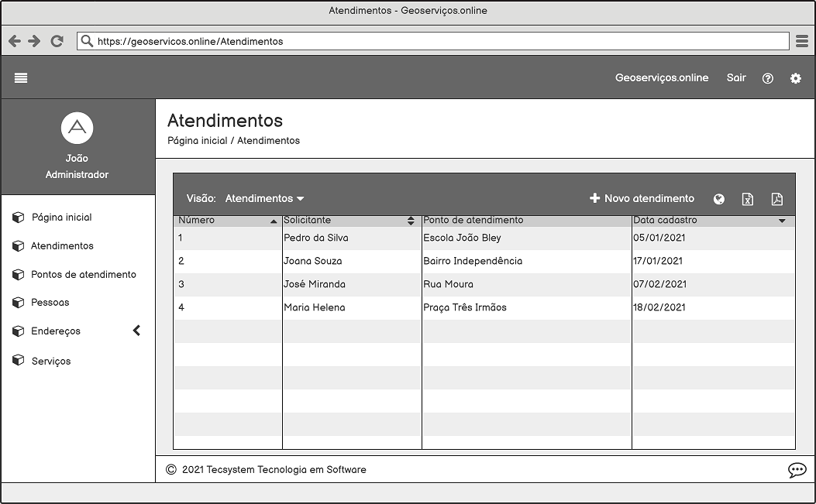Export table to PDF file icon
The image size is (816, 504).
tap(776, 199)
